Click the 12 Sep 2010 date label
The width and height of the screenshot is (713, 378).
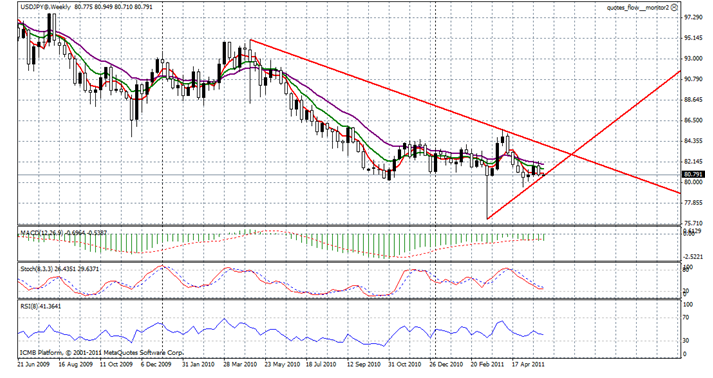pos(364,364)
